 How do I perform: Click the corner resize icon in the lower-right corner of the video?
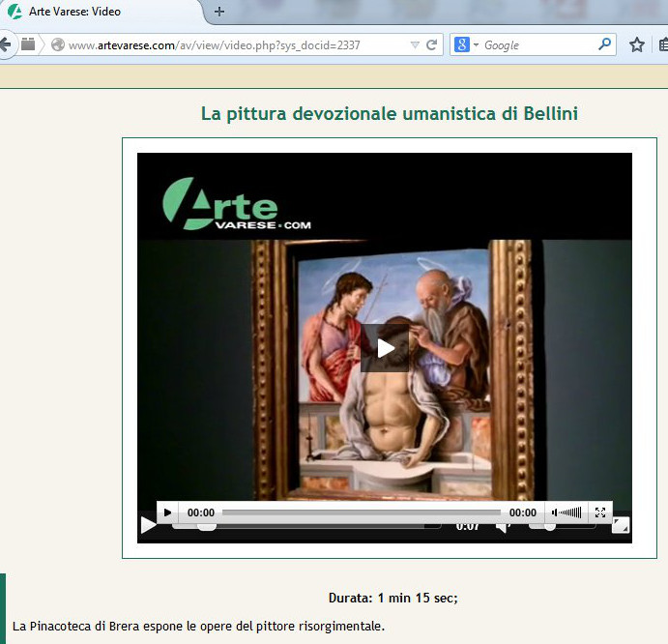(621, 525)
